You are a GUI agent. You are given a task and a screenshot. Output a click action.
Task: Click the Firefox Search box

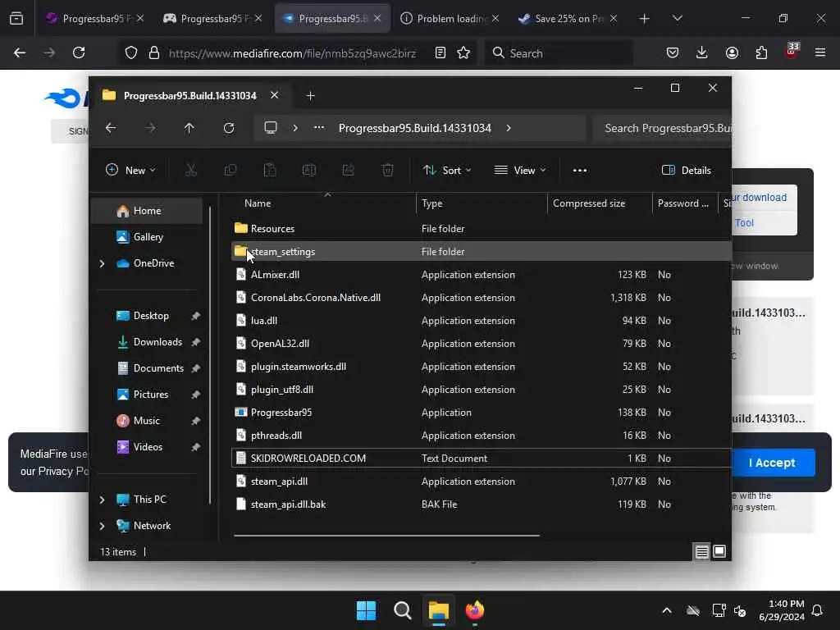tap(559, 53)
